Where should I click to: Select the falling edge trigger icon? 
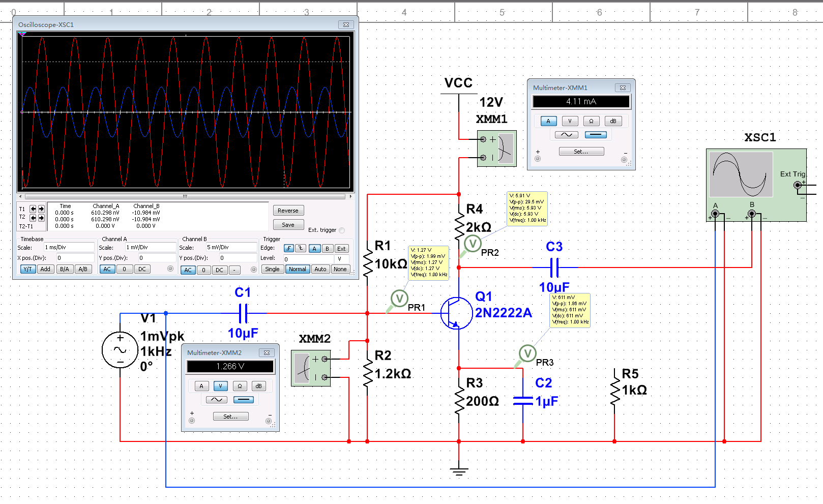[301, 248]
